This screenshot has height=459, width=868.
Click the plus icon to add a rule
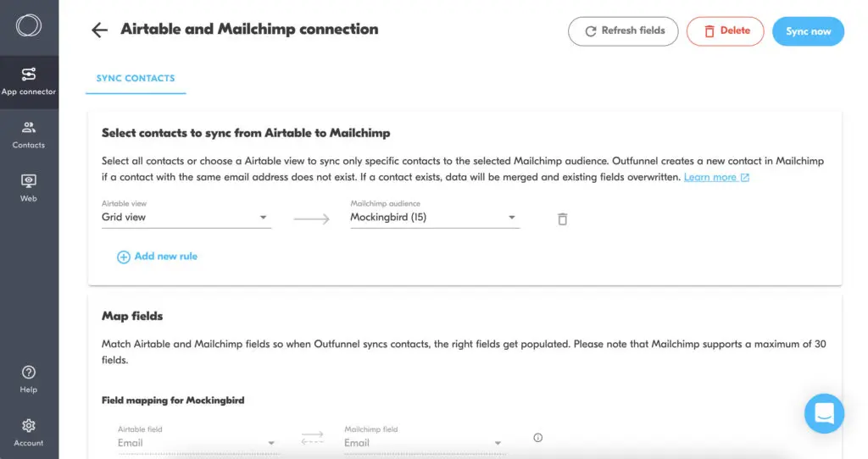(124, 257)
